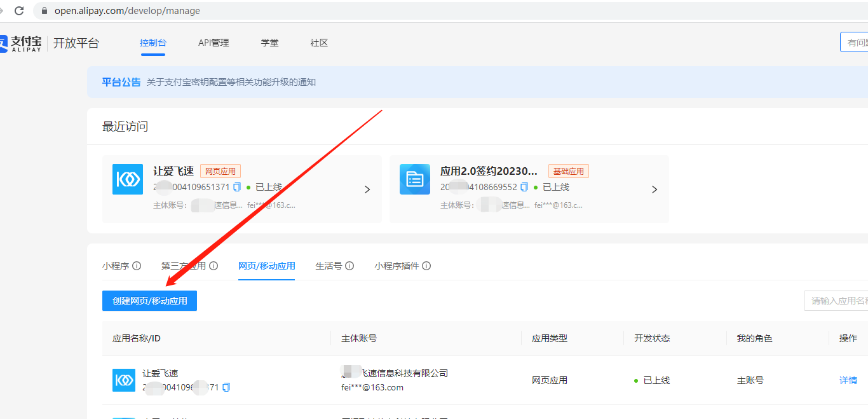Image resolution: width=868 pixels, height=419 pixels.
Task: Click the Alipay logo
Action: click(20, 43)
